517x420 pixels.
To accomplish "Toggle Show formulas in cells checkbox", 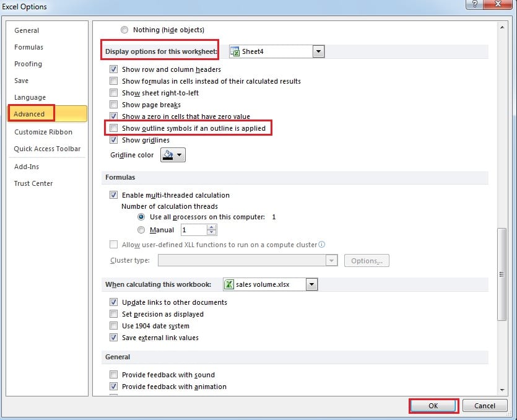I will click(113, 81).
